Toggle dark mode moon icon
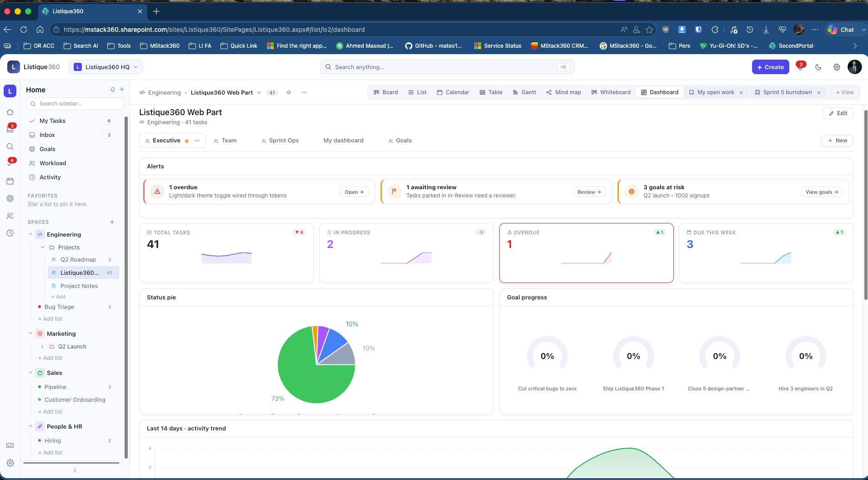 818,67
